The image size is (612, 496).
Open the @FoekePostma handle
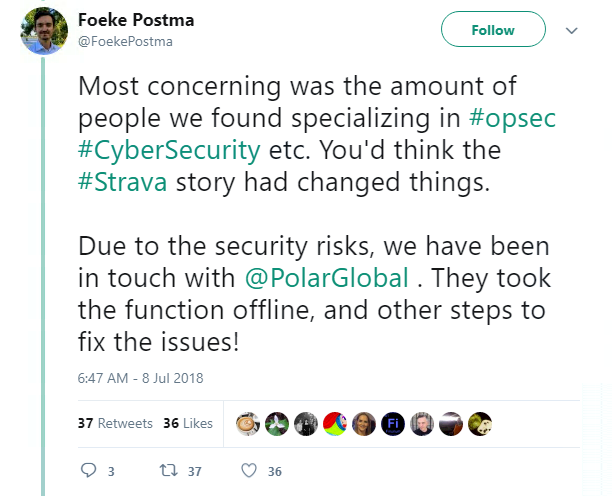[125, 42]
